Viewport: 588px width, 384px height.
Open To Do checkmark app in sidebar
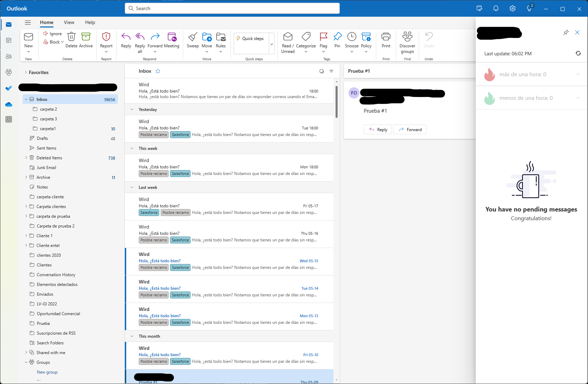coord(9,88)
